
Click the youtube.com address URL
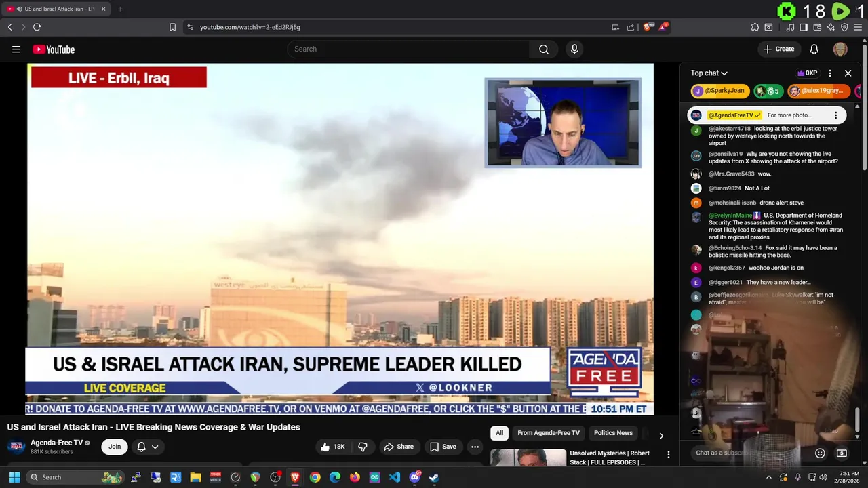click(x=250, y=27)
